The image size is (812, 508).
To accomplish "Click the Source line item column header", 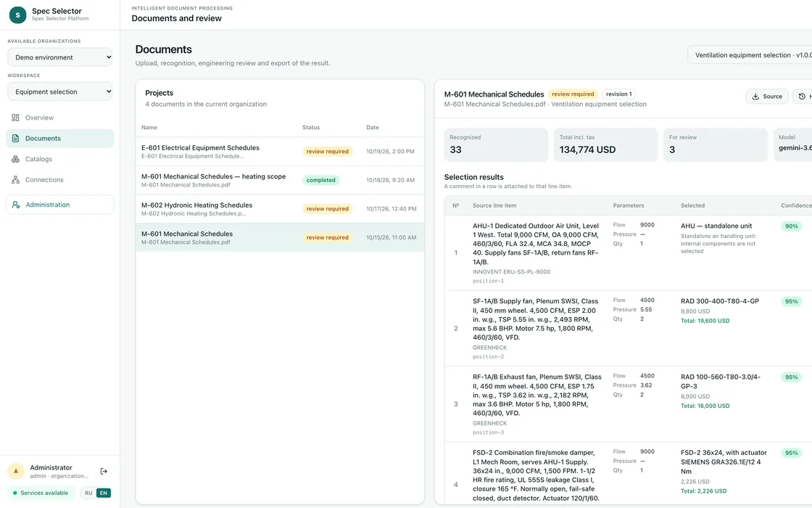I will (x=494, y=206).
